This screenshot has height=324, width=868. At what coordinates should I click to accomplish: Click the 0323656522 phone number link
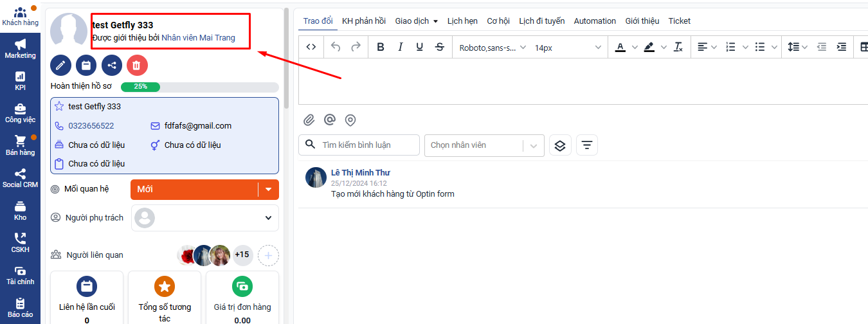[91, 126]
